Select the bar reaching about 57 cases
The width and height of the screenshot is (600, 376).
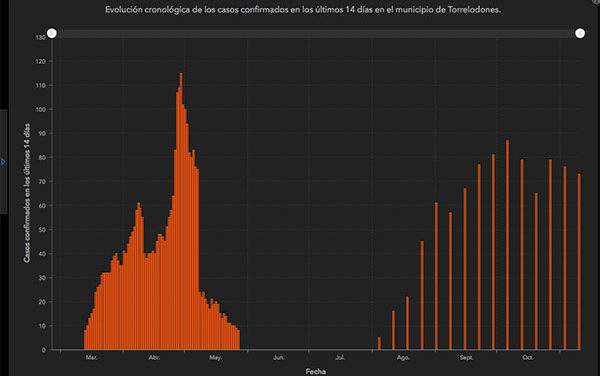[x=450, y=281]
